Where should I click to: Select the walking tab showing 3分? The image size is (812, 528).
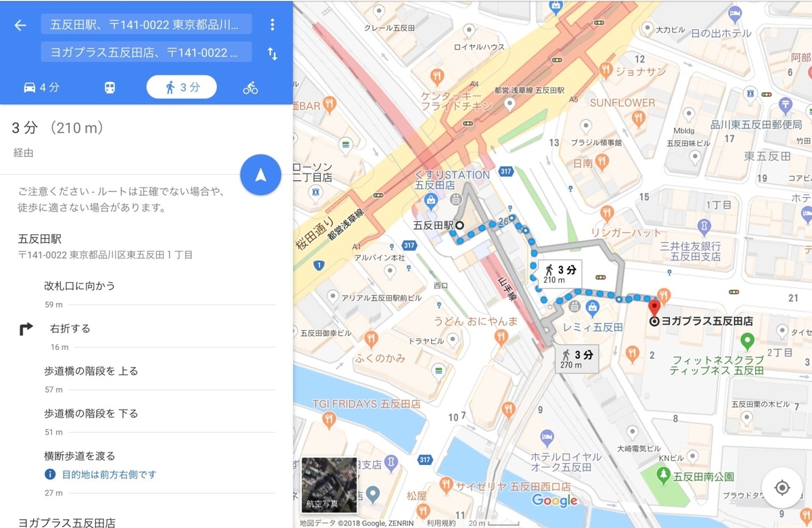(x=181, y=87)
